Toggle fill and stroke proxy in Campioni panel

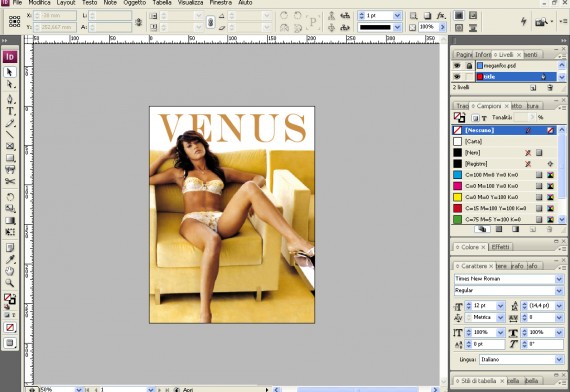point(459,117)
